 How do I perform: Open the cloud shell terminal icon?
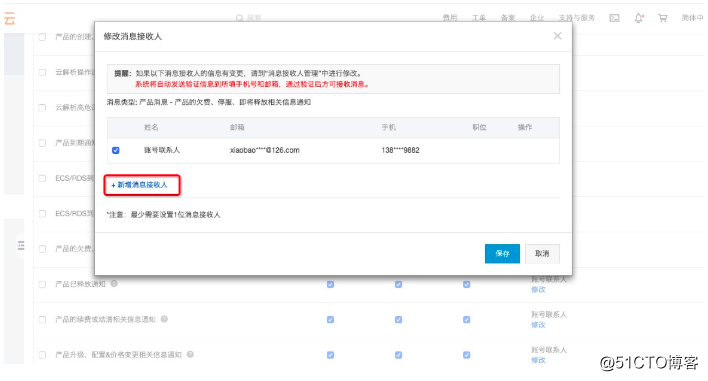(614, 18)
